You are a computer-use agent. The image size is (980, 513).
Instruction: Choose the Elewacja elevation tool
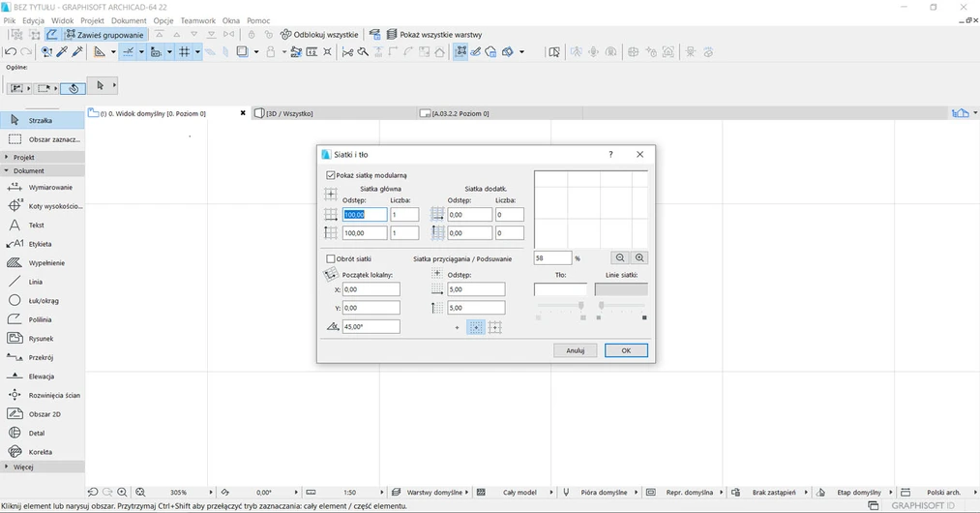[x=42, y=376]
